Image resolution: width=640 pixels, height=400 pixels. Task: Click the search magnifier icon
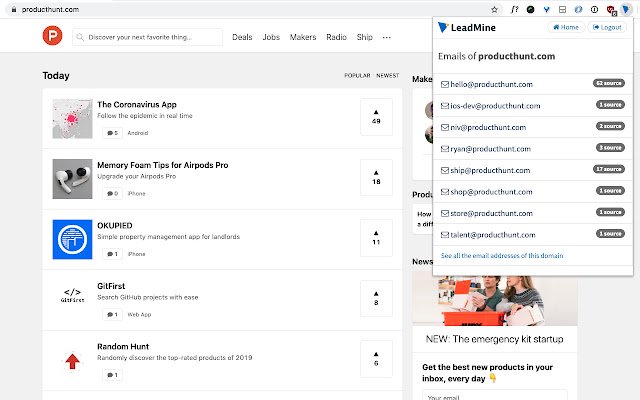coord(80,37)
